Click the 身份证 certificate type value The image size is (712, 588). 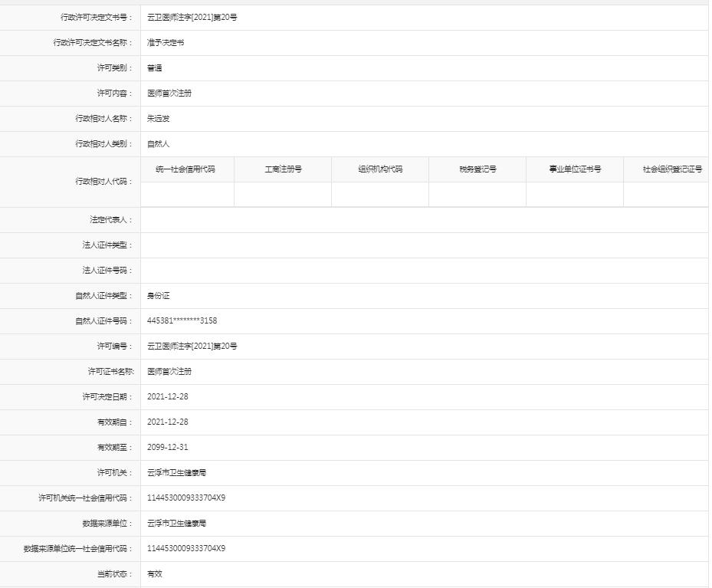[156, 295]
